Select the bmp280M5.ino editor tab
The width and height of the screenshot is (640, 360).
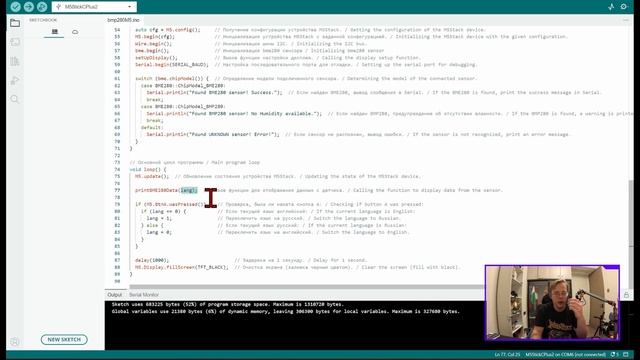(123, 20)
